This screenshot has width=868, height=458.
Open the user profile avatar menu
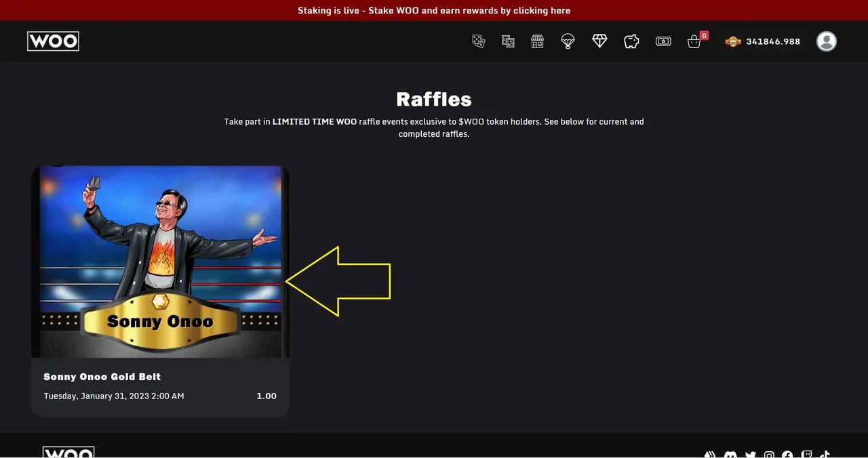pyautogui.click(x=826, y=41)
